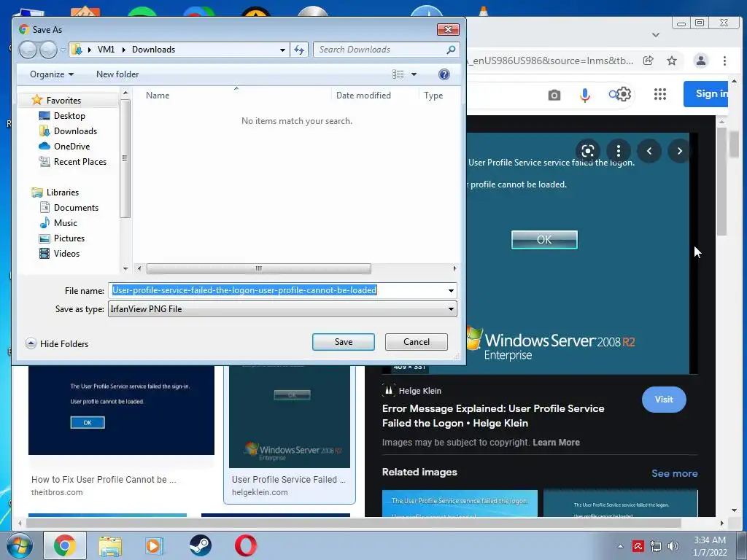747x560 pixels.
Task: Expand the Chrome tab search chevron
Action: click(656, 35)
